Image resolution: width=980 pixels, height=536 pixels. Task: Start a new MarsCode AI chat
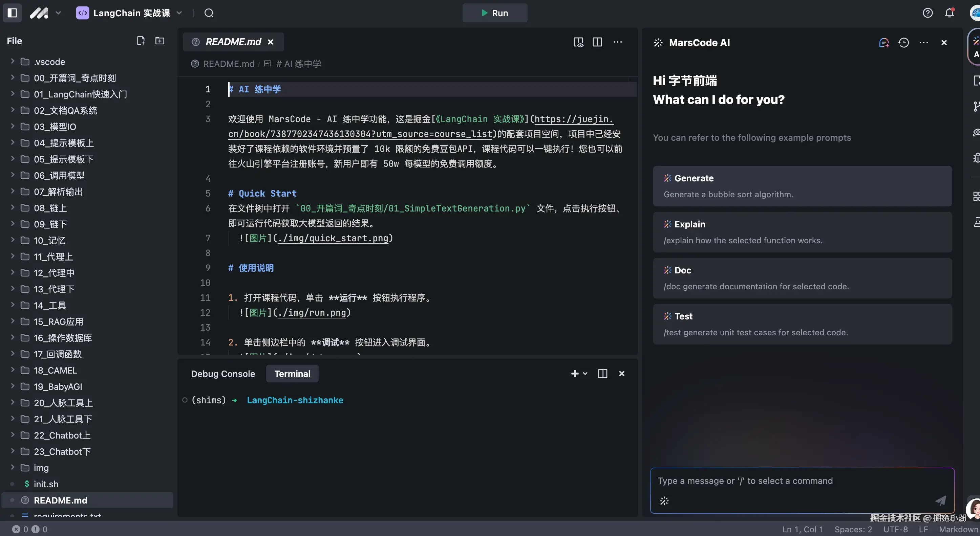884,43
